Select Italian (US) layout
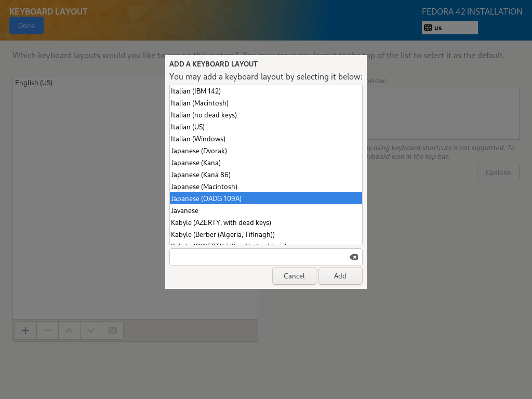Image resolution: width=532 pixels, height=399 pixels. pyautogui.click(x=266, y=127)
